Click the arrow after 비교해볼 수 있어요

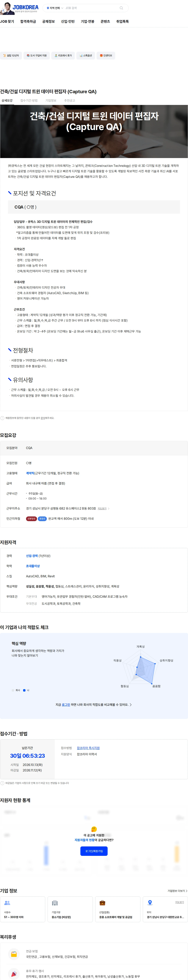131,705
